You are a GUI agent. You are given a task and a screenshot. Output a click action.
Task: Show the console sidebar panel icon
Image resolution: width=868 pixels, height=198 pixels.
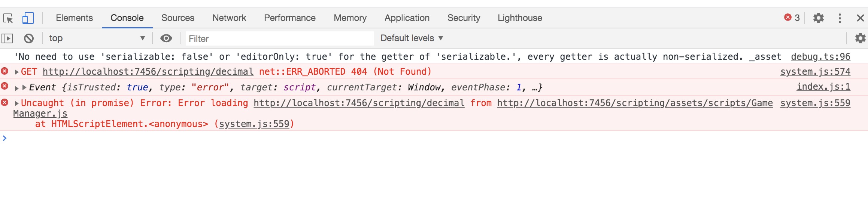click(x=7, y=38)
